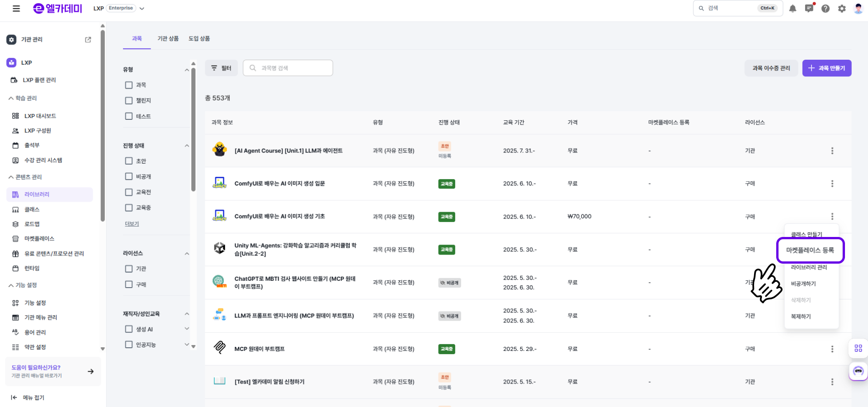Click the messages icon with red badge
The width and height of the screenshot is (868, 407).
[809, 9]
